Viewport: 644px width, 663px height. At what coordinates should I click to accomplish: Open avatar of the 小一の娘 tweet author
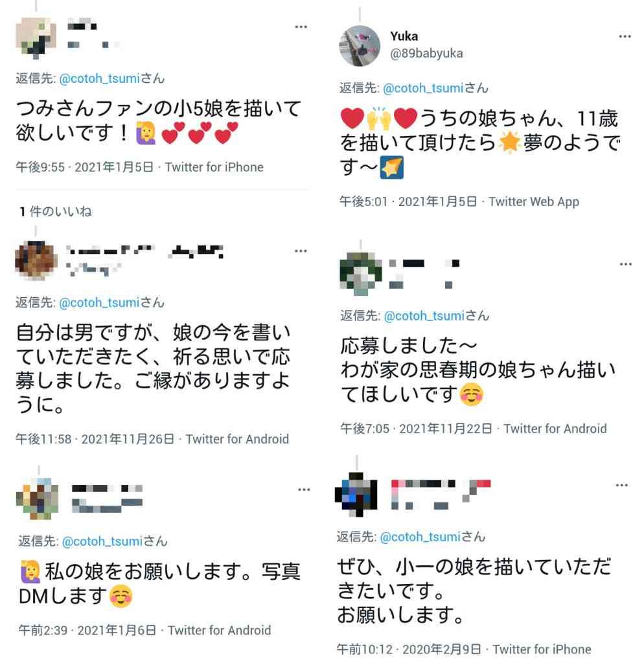[356, 495]
